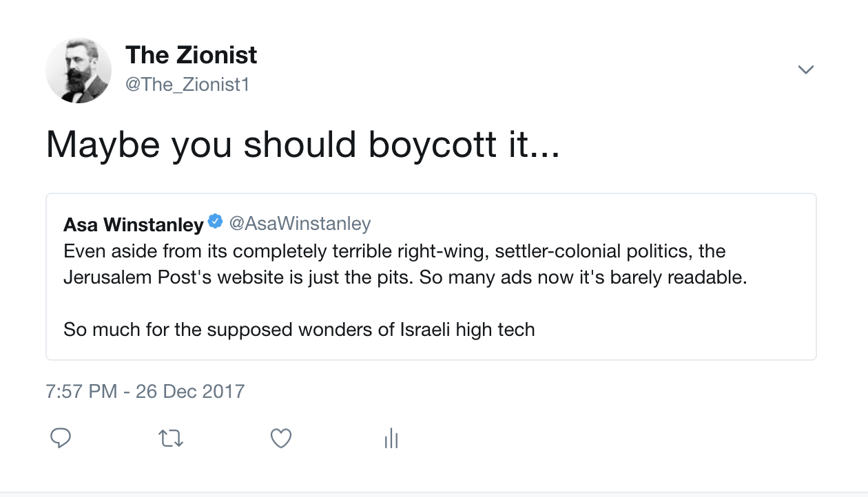Click the reply speech bubble icon
Screen dimensions: 868x497
click(61, 438)
